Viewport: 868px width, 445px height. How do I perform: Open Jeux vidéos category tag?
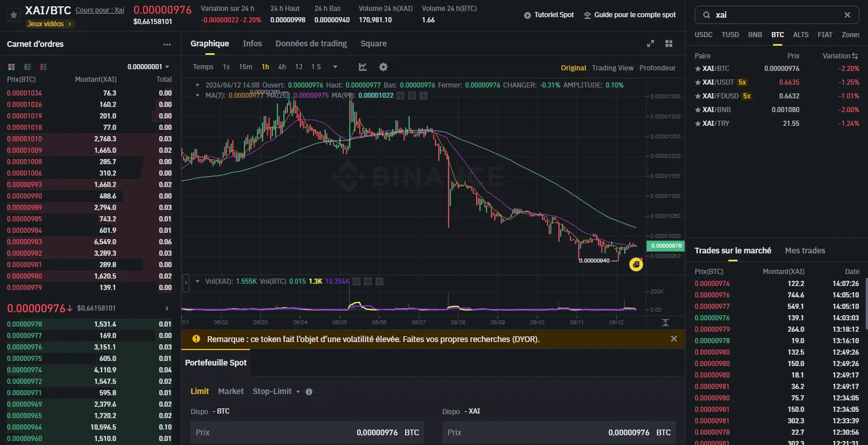tap(49, 24)
